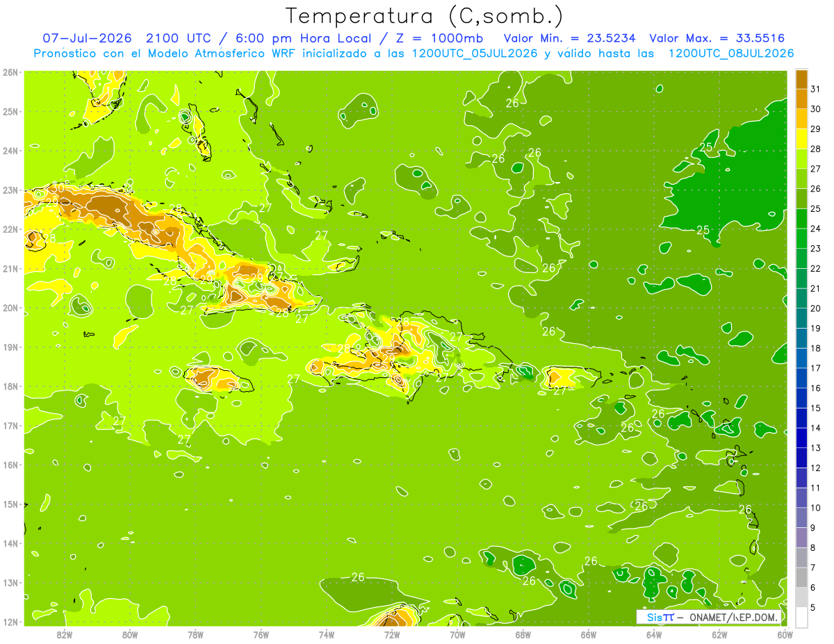Click the "26N" latitude axis label

point(10,72)
